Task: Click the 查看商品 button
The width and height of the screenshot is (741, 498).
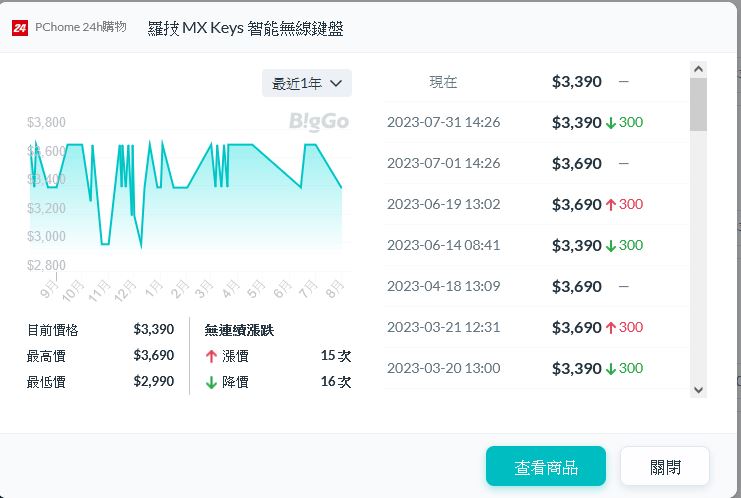Action: click(545, 467)
